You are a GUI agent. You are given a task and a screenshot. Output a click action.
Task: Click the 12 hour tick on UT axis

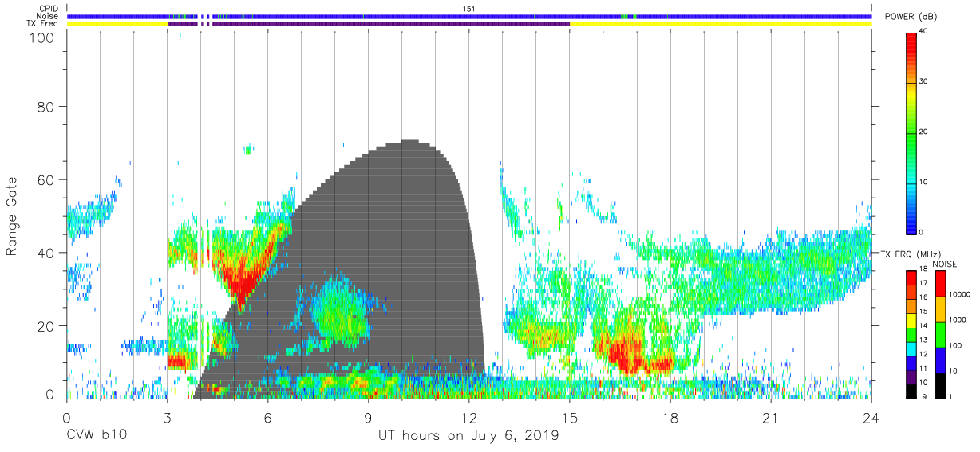[x=468, y=419]
